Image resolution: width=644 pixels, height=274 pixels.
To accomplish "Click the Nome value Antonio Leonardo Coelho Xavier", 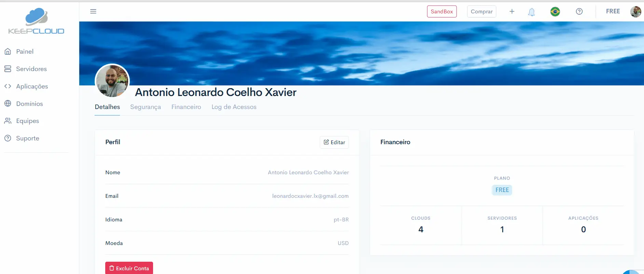I will click(x=308, y=173).
